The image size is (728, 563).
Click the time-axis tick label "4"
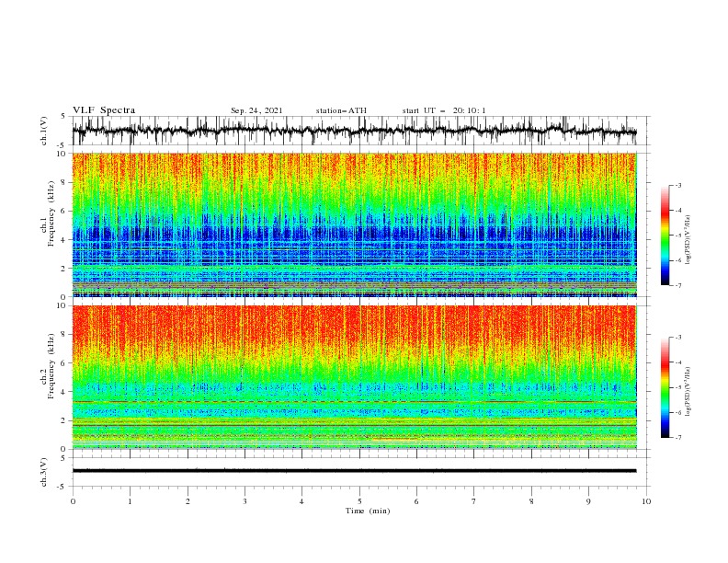pos(302,501)
